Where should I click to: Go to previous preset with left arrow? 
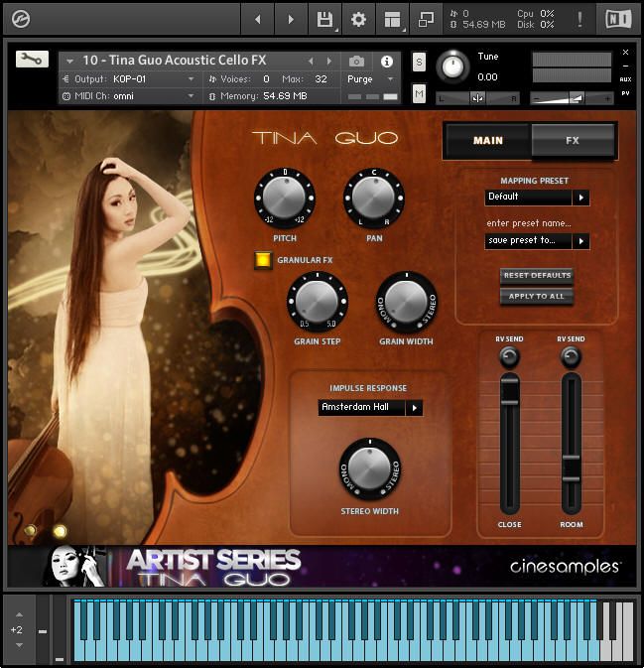(x=257, y=19)
